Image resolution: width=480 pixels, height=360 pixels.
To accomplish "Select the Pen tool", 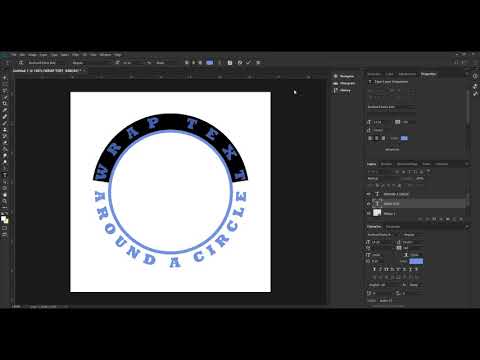I will tap(5, 169).
